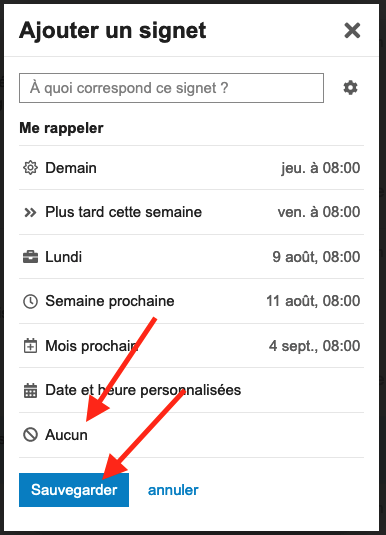This screenshot has height=535, width=386.
Task: Pick Semaine prochaine reminder
Action: point(191,301)
